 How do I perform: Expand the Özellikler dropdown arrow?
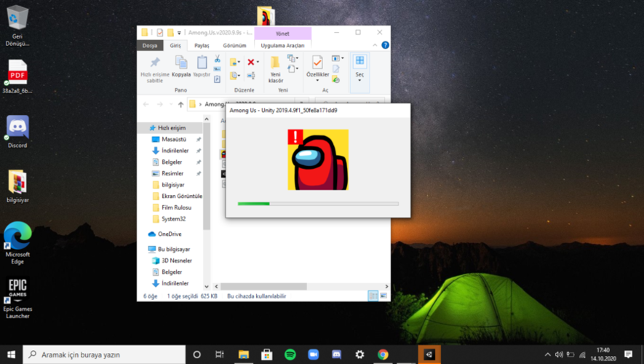click(x=317, y=81)
